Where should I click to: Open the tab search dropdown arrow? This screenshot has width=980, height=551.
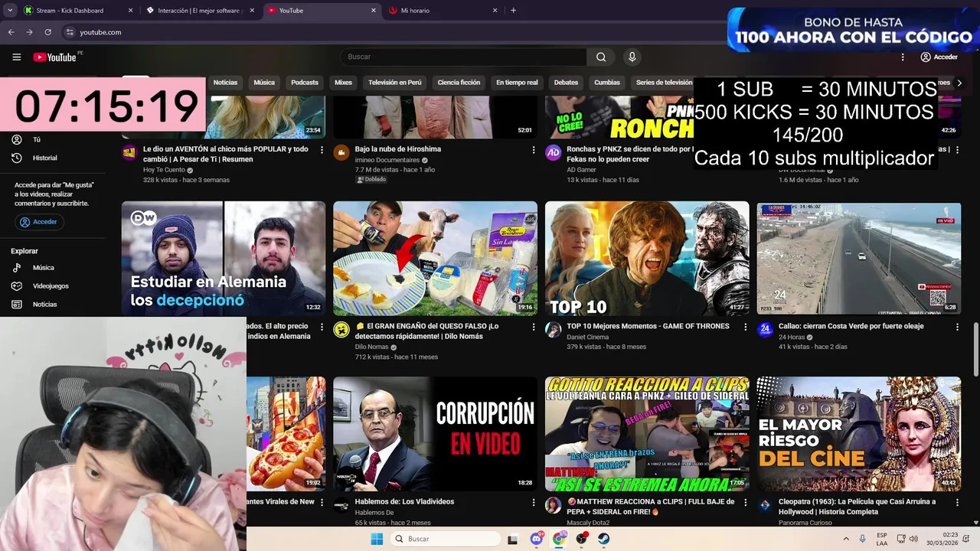10,11
